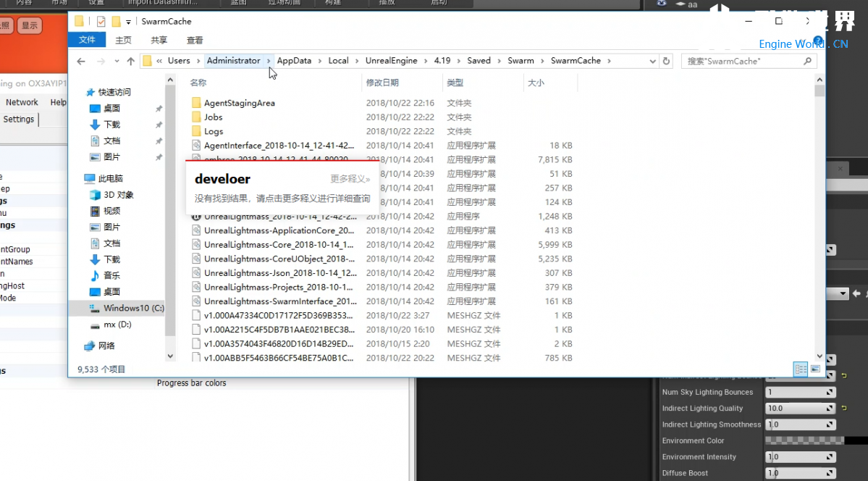Open the Quick access (快速访问) star item
The width and height of the screenshot is (868, 481).
[x=109, y=92]
